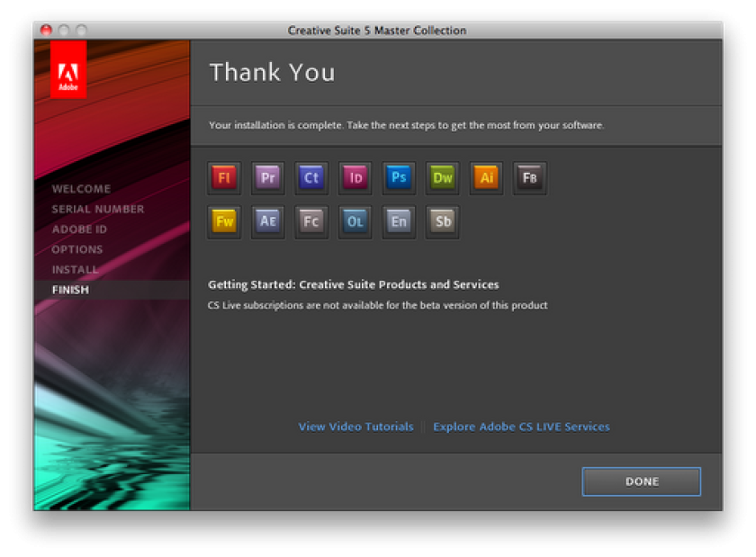
Task: Open Dreamweaver Dw icon
Action: [x=442, y=178]
